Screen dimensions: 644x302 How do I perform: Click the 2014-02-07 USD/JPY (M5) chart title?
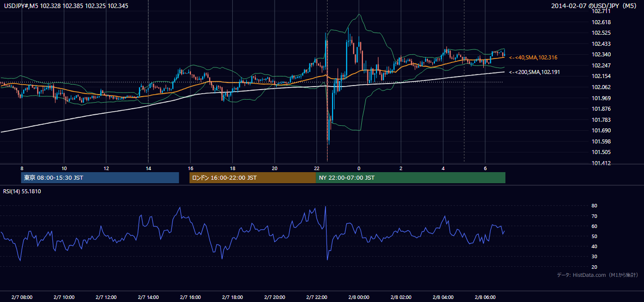tap(595, 6)
